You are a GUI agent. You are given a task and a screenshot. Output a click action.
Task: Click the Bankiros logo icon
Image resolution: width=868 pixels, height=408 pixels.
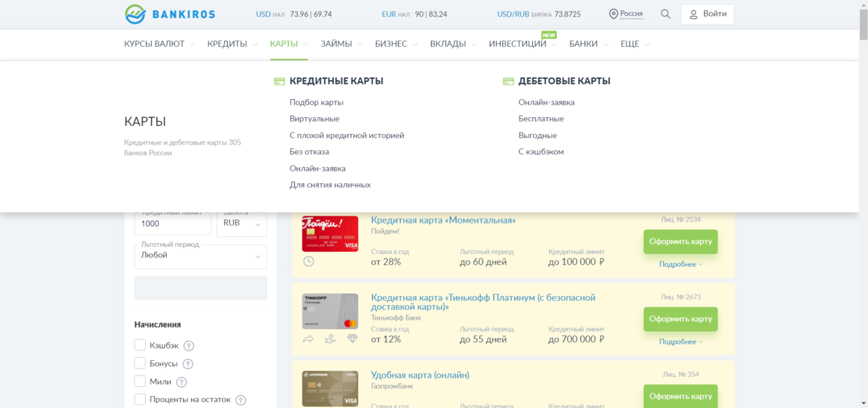135,14
